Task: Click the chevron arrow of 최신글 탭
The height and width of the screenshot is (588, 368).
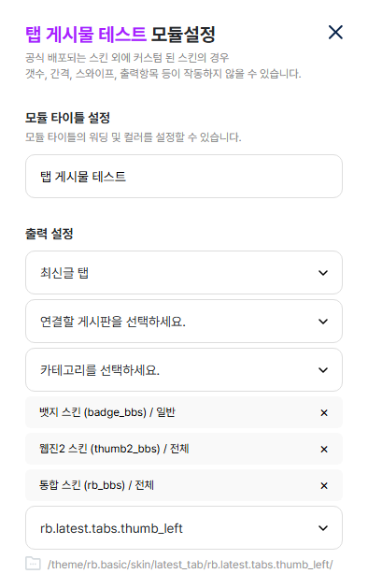Action: pos(323,273)
